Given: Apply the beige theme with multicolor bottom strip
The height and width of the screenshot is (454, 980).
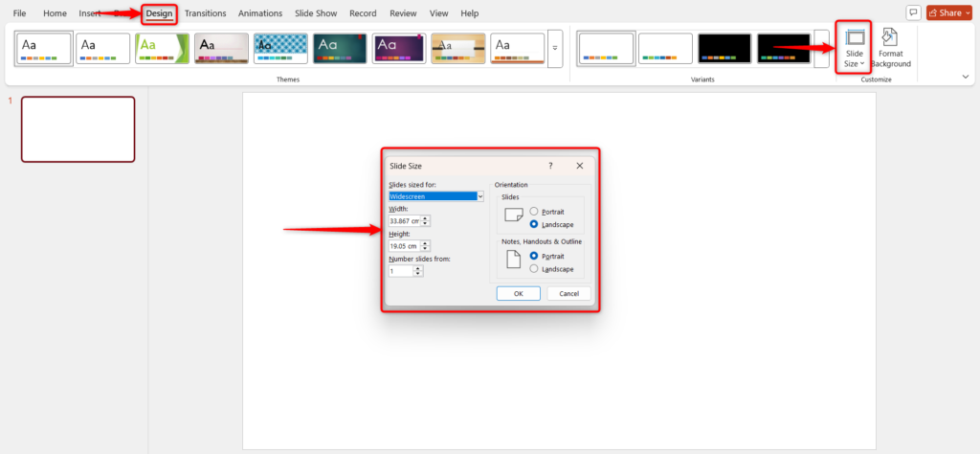Looking at the screenshot, I should (x=221, y=49).
